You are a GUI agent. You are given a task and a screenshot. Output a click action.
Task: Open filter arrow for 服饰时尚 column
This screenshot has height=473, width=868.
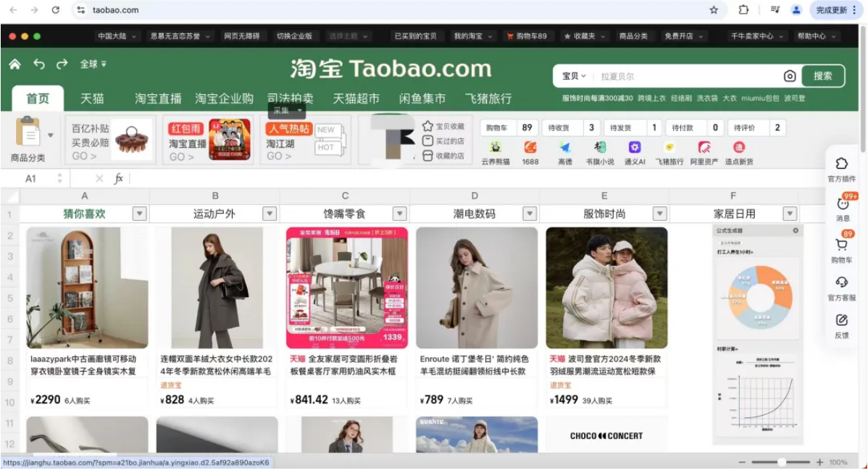coord(660,214)
